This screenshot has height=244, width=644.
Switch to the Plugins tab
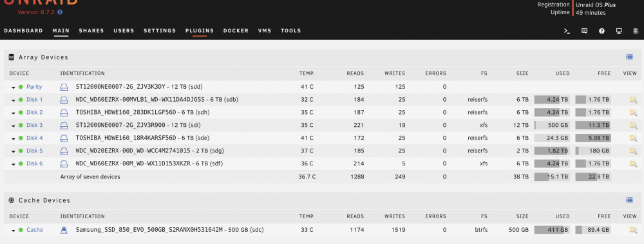(x=200, y=31)
